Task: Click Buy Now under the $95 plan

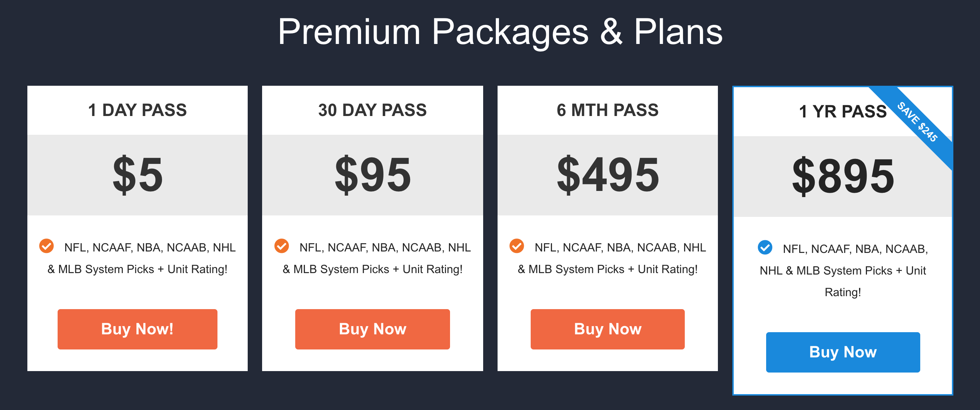Action: point(372,329)
